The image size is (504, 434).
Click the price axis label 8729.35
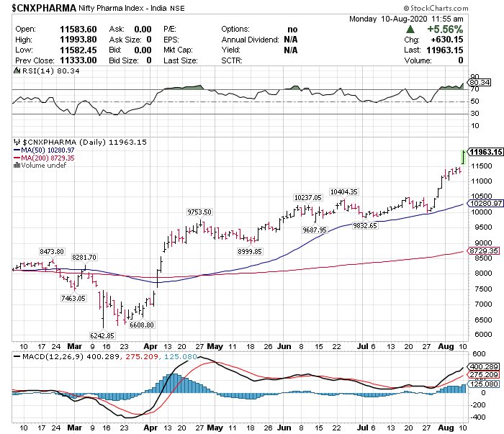484,251
